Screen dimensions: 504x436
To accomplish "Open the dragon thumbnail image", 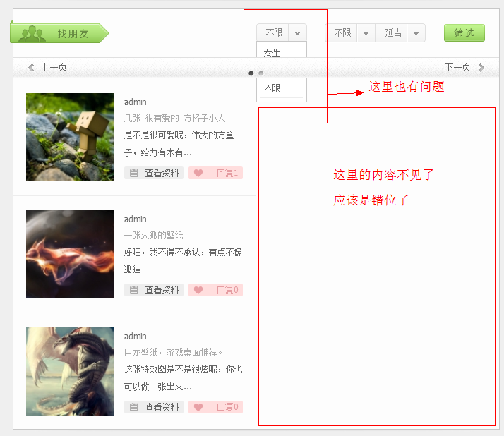I will pos(70,371).
